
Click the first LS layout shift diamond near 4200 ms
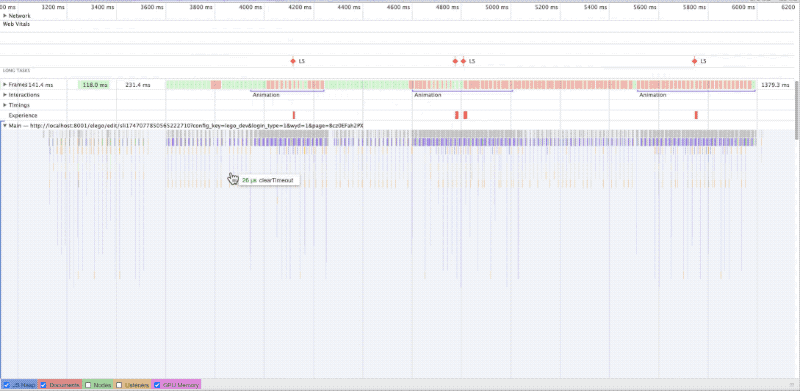[293, 61]
